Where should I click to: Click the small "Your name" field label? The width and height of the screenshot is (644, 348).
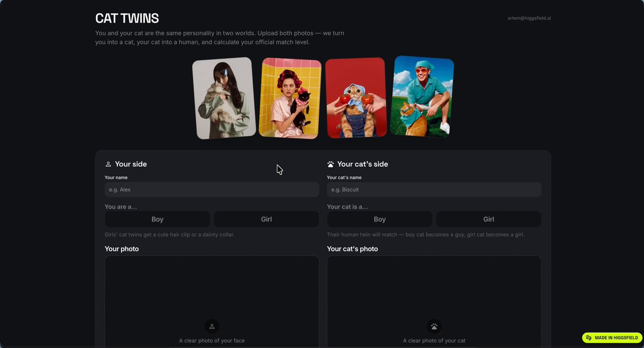pyautogui.click(x=116, y=177)
